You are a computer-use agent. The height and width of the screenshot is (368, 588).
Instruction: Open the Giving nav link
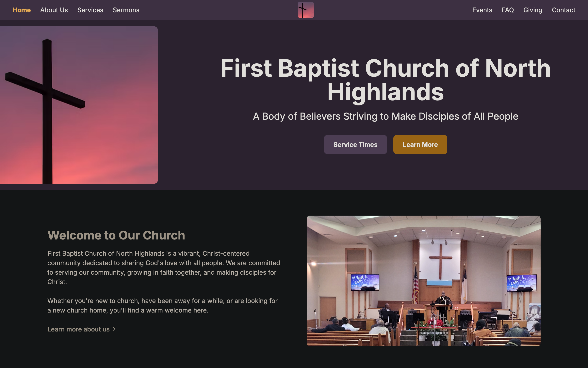click(x=533, y=10)
